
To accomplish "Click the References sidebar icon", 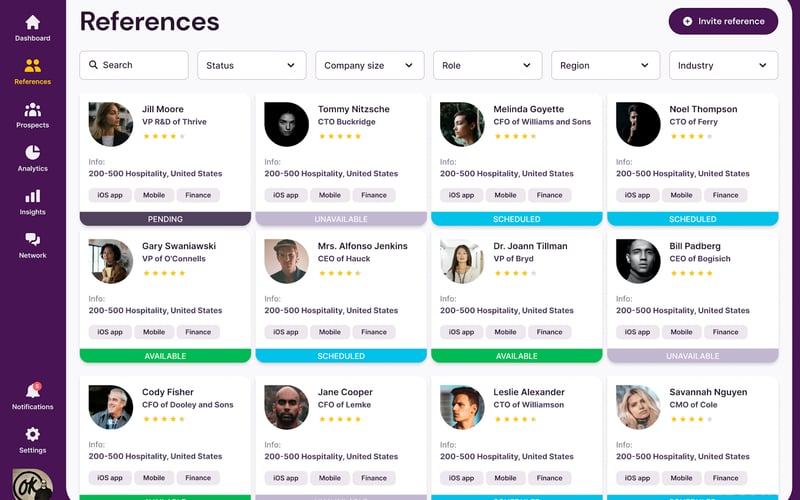I will 32,66.
